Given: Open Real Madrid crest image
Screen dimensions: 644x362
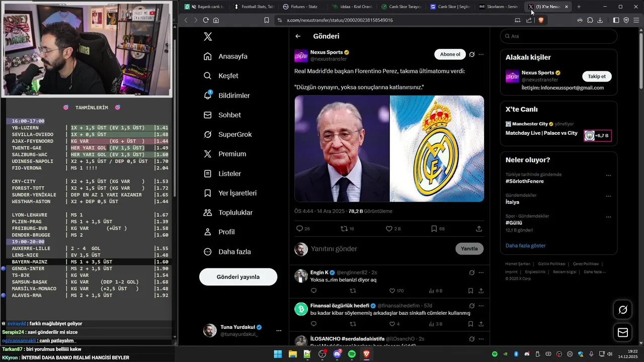Looking at the screenshot, I should [x=437, y=149].
